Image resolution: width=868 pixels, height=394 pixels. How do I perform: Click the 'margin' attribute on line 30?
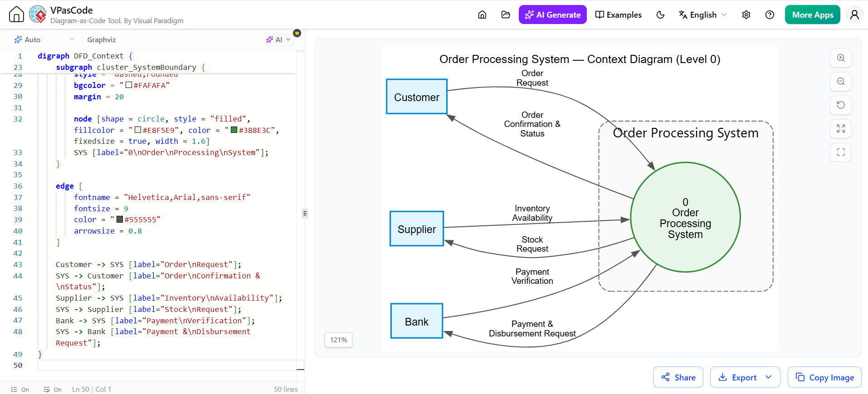click(88, 97)
